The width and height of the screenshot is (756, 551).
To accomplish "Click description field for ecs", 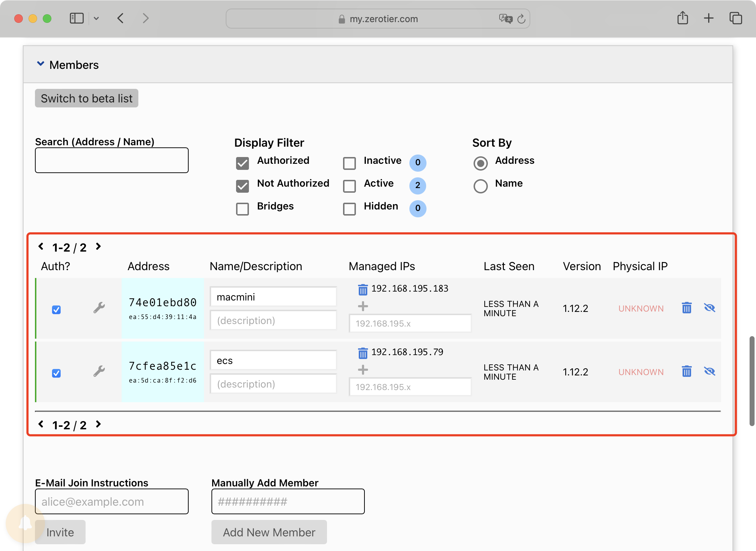I will point(273,384).
